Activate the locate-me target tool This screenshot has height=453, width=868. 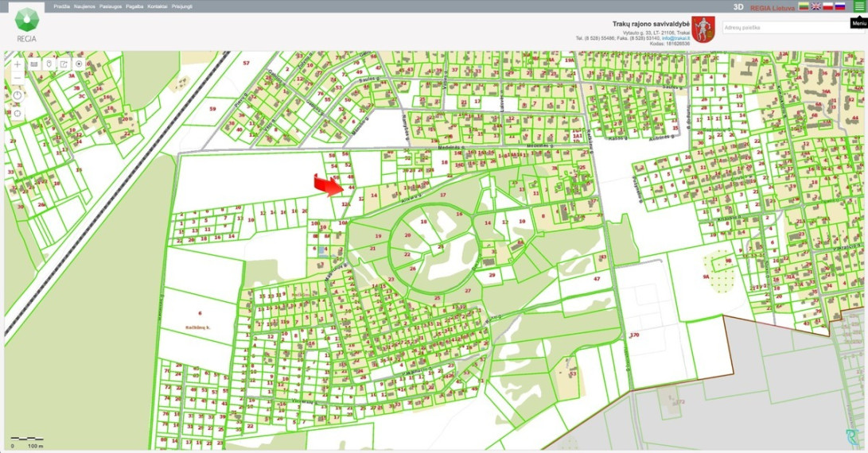pyautogui.click(x=79, y=64)
